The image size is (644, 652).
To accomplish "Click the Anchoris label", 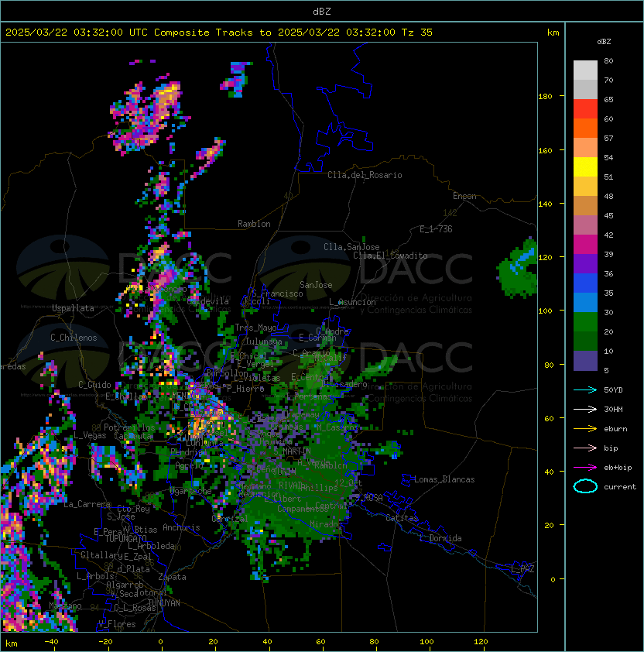I will coord(181,527).
